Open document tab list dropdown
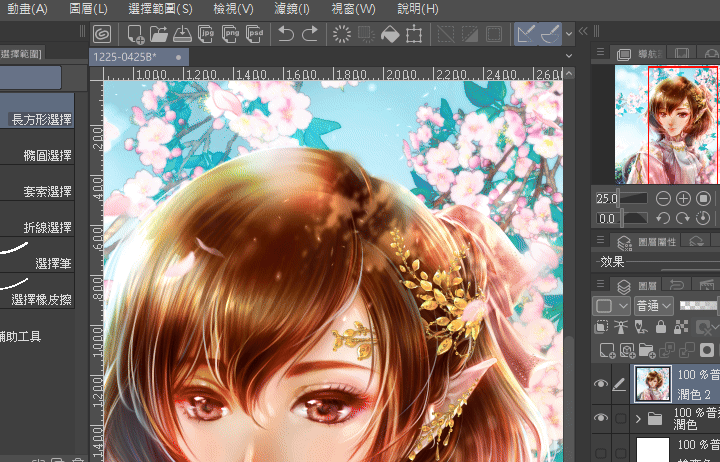 click(569, 56)
